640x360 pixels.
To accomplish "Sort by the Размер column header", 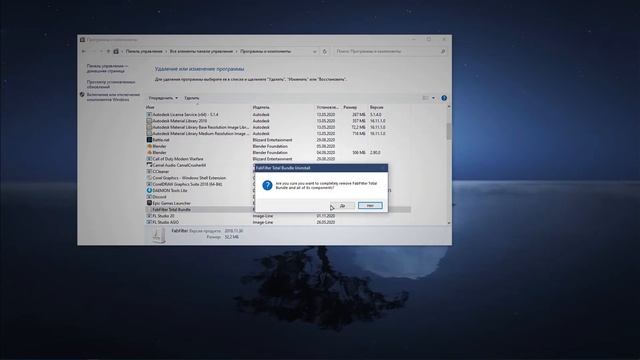I will tap(350, 107).
